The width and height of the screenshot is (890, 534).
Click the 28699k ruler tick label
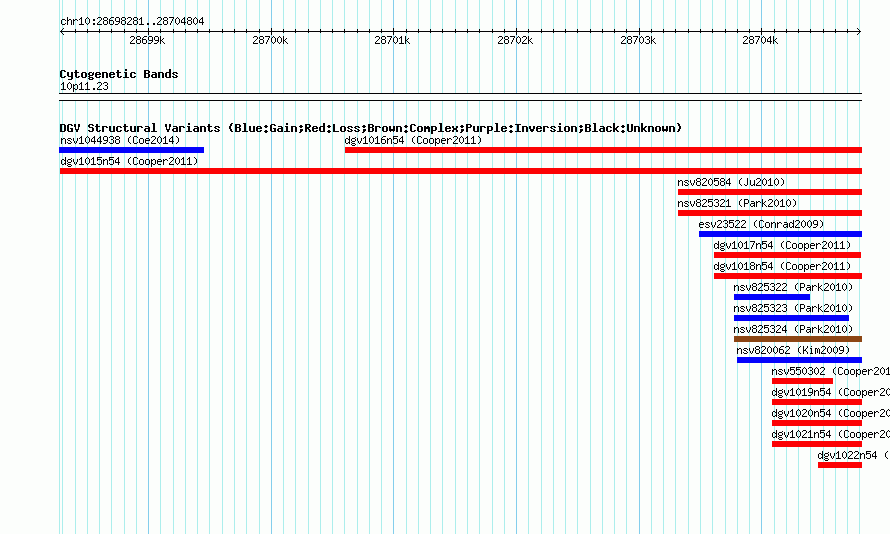coord(147,40)
